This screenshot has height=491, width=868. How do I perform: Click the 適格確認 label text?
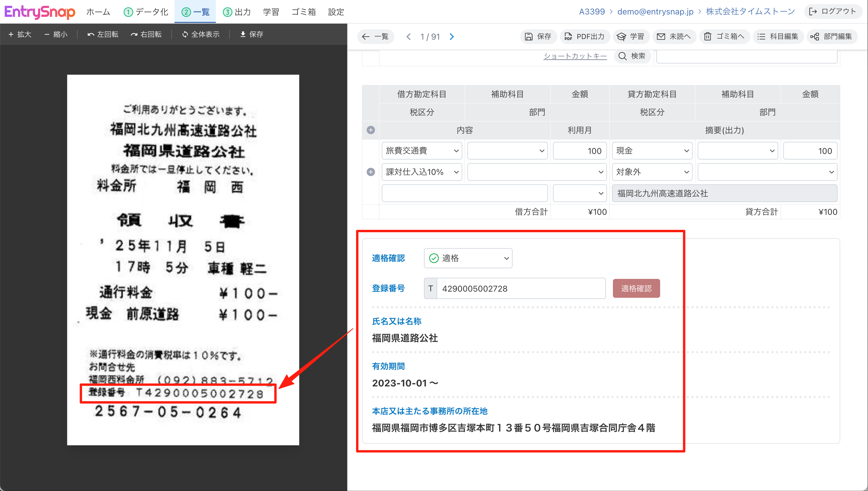(388, 258)
